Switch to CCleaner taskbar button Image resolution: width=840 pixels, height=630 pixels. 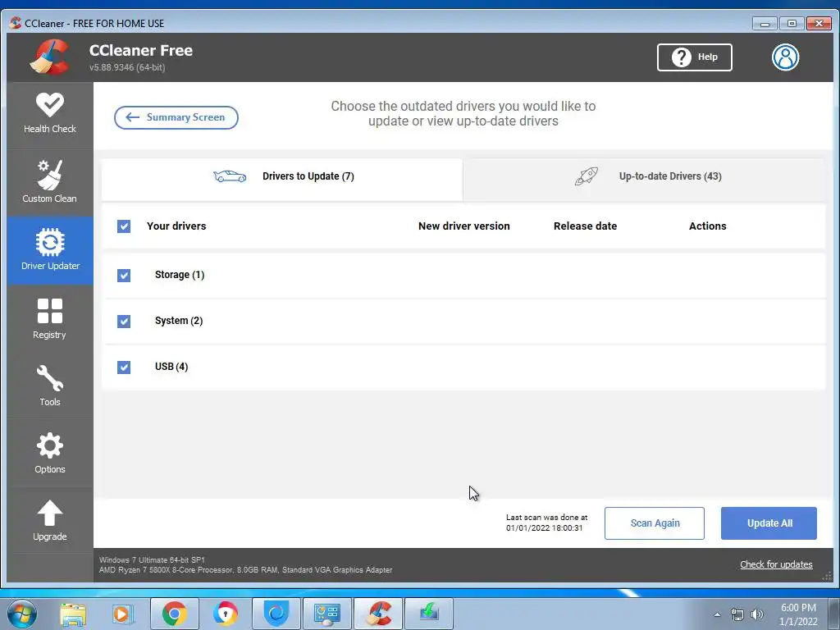pyautogui.click(x=378, y=614)
